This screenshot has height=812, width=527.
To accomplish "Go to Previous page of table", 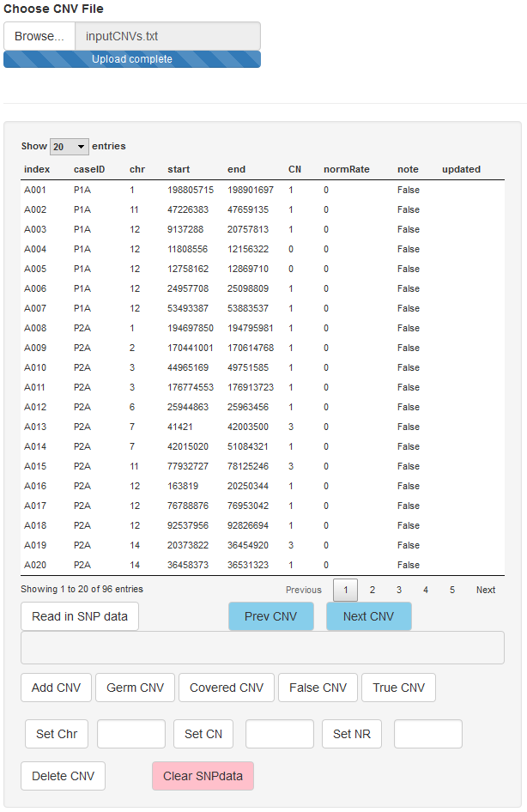I will 303,590.
